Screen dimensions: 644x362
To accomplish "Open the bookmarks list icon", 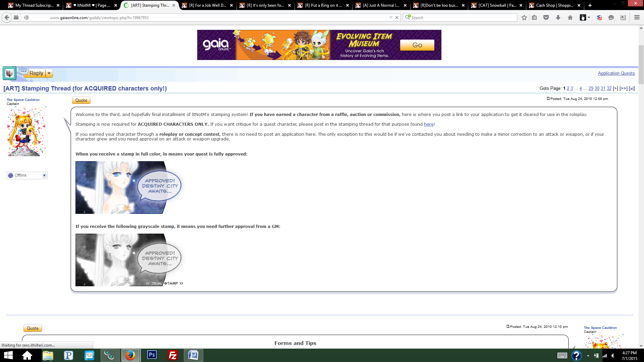I will (x=534, y=18).
